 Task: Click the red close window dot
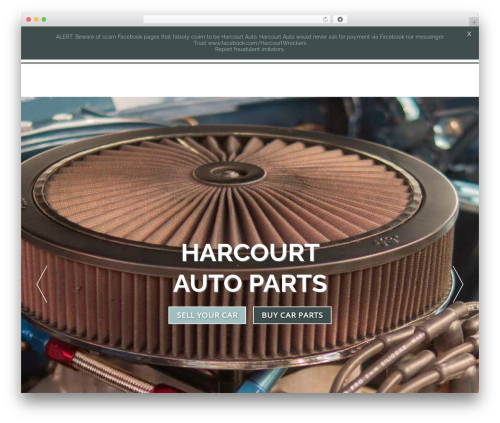click(x=29, y=20)
